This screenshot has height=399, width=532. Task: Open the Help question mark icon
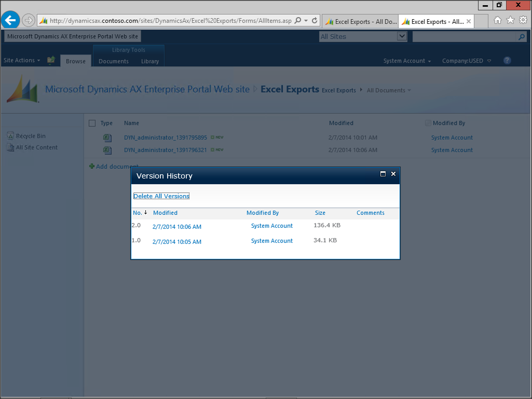507,61
